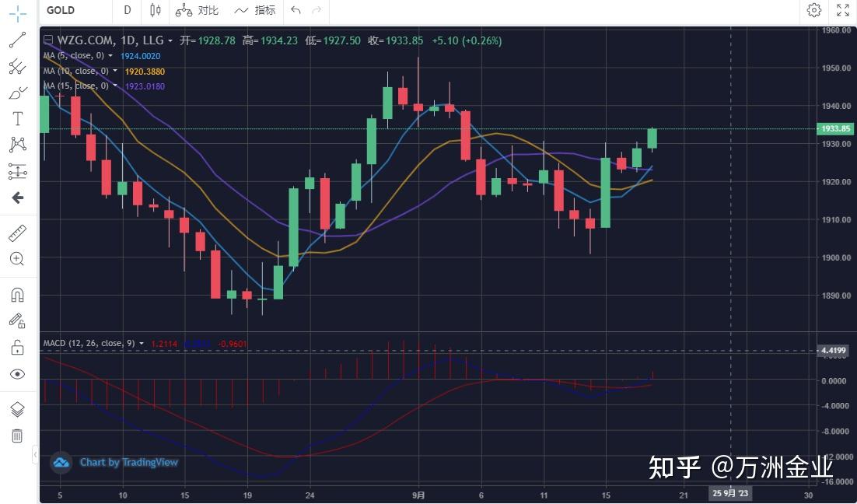Open the candlestick chart style menu
Screen dimensions: 857x504
[156, 10]
